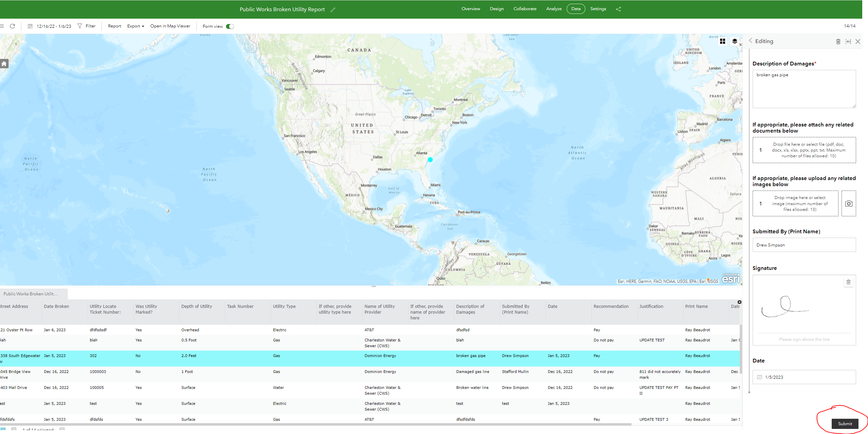The image size is (868, 434).
Task: Open the basemap gallery grid icon
Action: click(722, 41)
